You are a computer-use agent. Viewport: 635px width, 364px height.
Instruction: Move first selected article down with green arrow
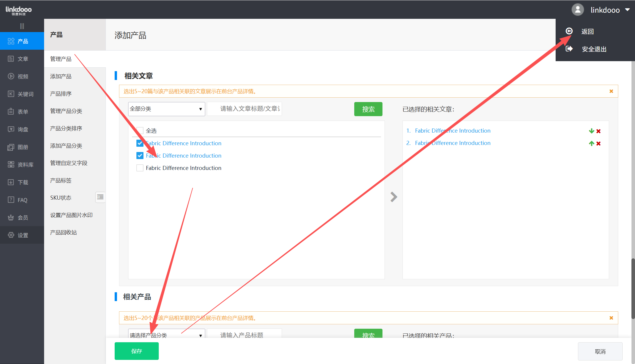(x=591, y=131)
